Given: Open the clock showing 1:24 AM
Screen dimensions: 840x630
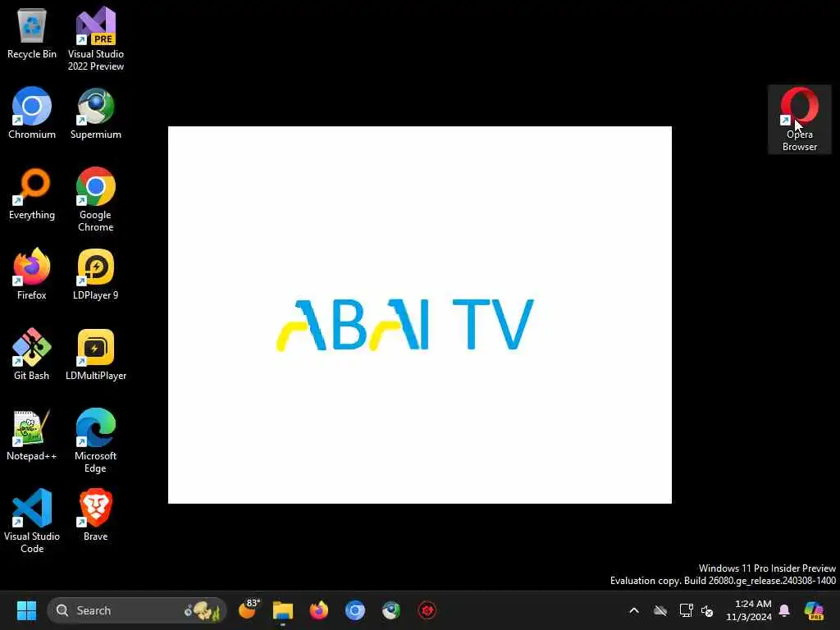Looking at the screenshot, I should (748, 610).
